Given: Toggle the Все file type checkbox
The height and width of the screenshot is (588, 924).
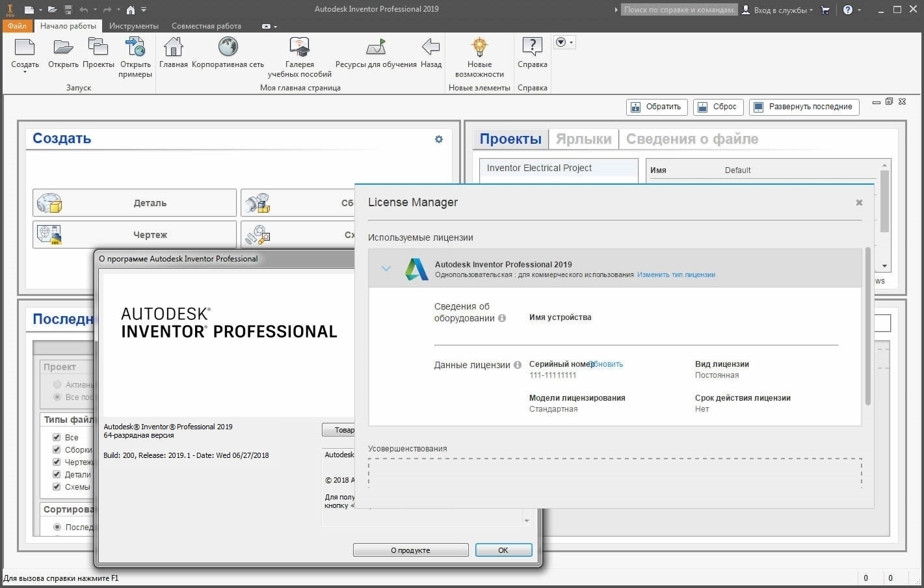Looking at the screenshot, I should (x=57, y=437).
